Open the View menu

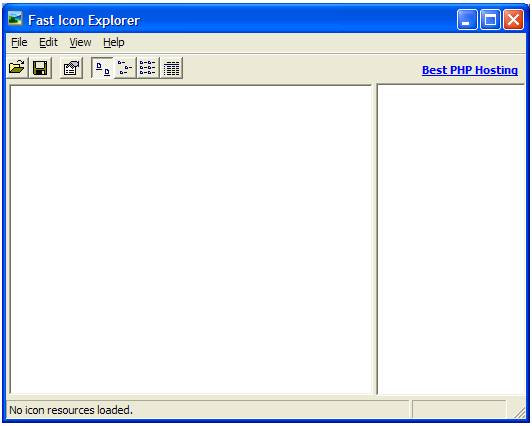(x=80, y=42)
